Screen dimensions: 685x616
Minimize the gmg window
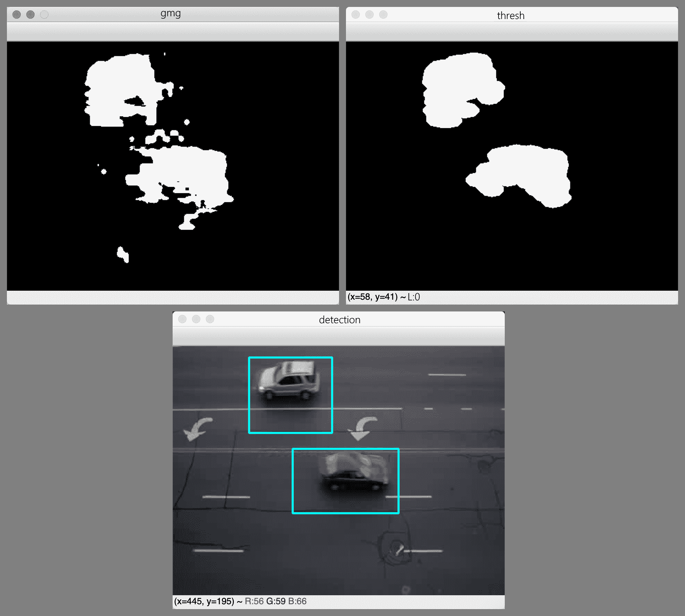[x=30, y=15]
